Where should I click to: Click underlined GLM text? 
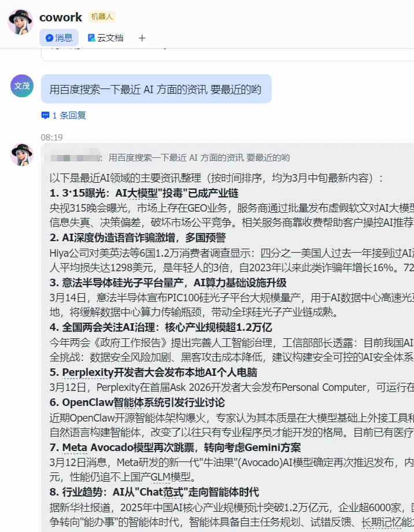click(160, 478)
